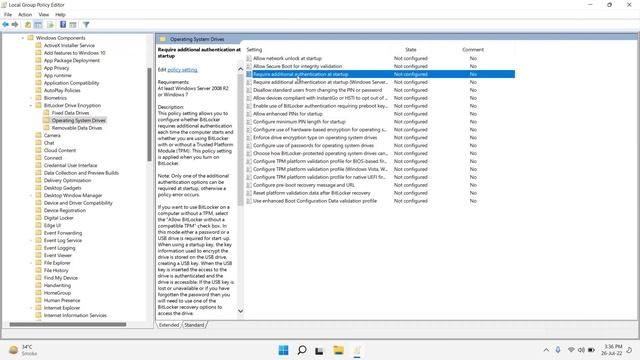The height and width of the screenshot is (360, 640).
Task: Expand the File Explorer tree node
Action: click(31, 263)
